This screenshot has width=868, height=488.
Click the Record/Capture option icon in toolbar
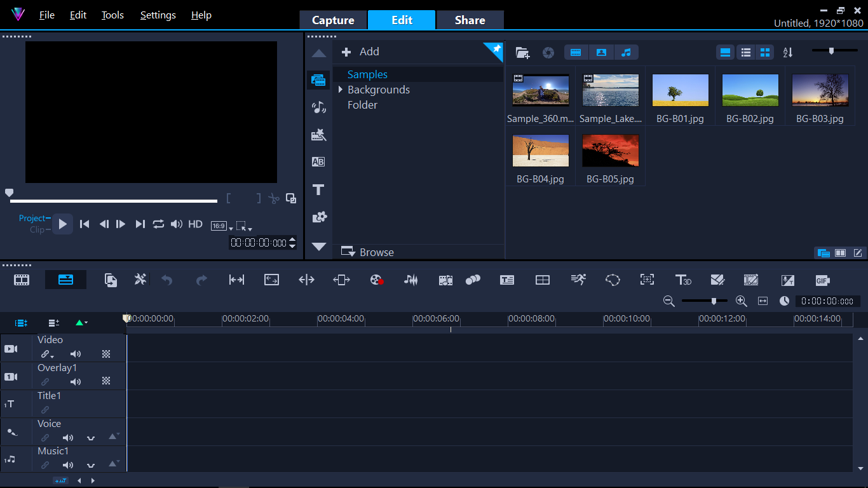pos(377,280)
